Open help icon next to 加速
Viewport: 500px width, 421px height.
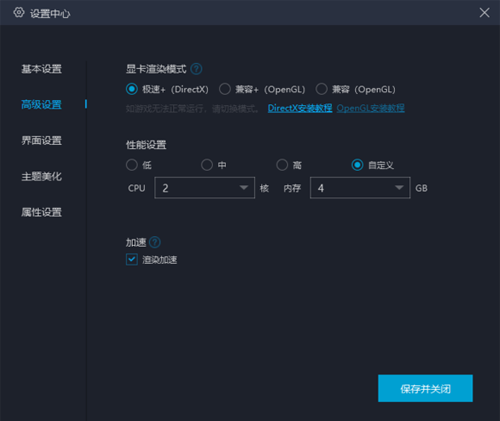(x=155, y=242)
